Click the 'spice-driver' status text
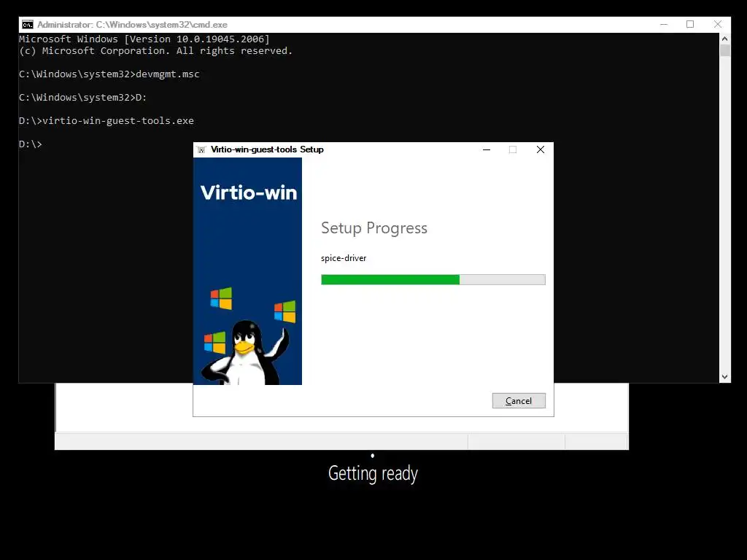 pyautogui.click(x=344, y=258)
